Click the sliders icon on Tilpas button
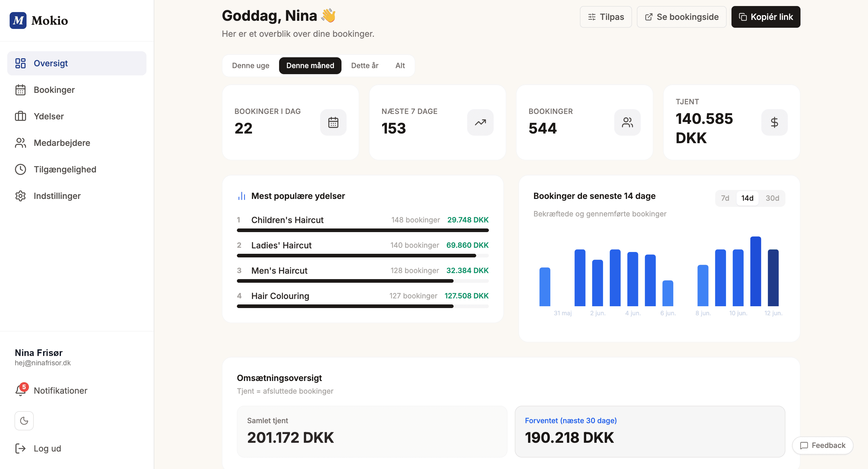 point(592,17)
